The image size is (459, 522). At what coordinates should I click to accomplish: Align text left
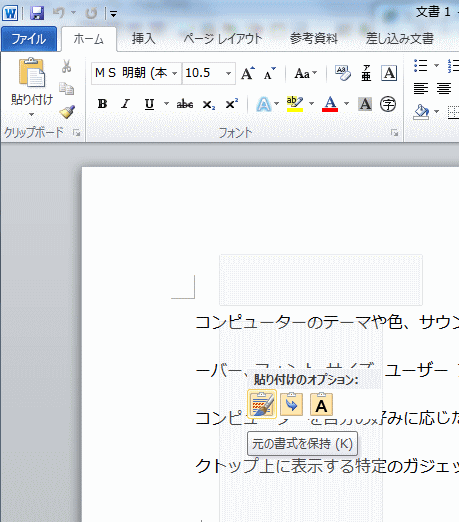(421, 89)
